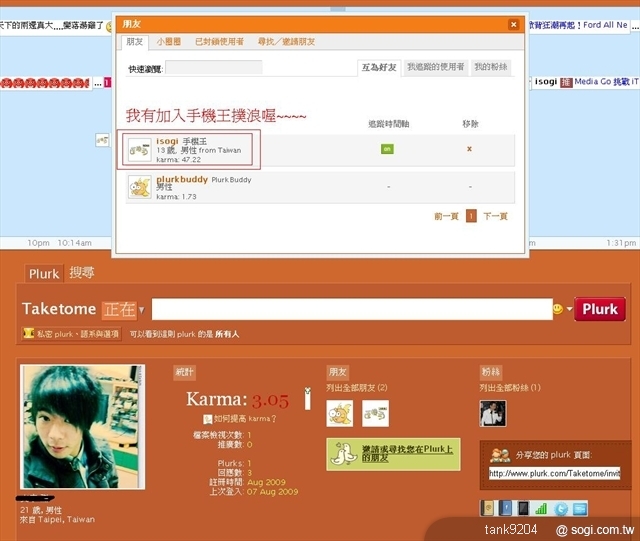Screen dimensions: 640x541
Task: Open the Ford All Ne timeline plurk
Action: tap(578, 25)
